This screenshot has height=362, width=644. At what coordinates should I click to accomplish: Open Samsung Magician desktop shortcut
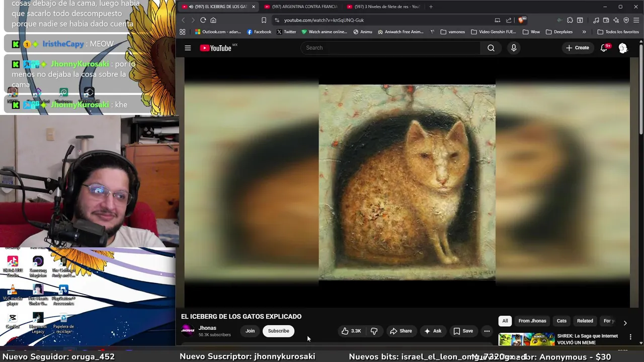coord(38,266)
